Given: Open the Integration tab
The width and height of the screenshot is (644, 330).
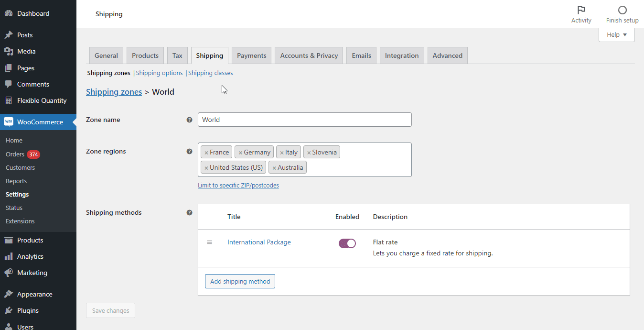Looking at the screenshot, I should tap(402, 55).
